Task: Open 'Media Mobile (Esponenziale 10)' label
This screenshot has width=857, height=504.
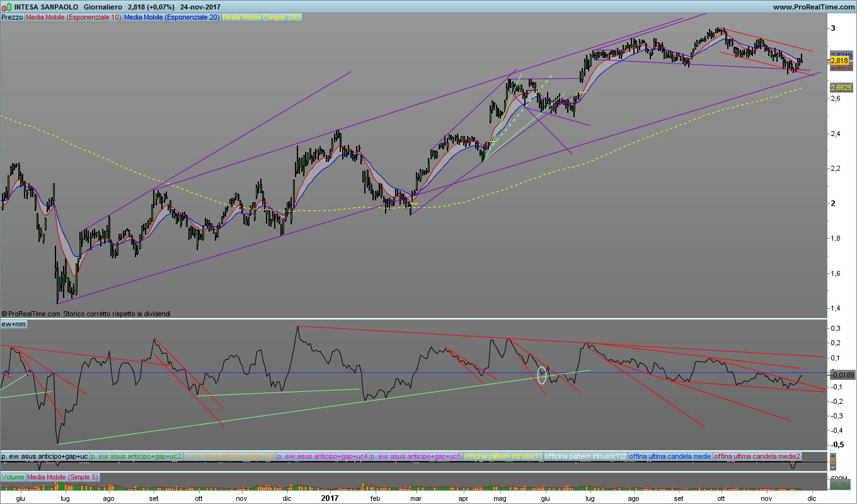Action: click(74, 18)
